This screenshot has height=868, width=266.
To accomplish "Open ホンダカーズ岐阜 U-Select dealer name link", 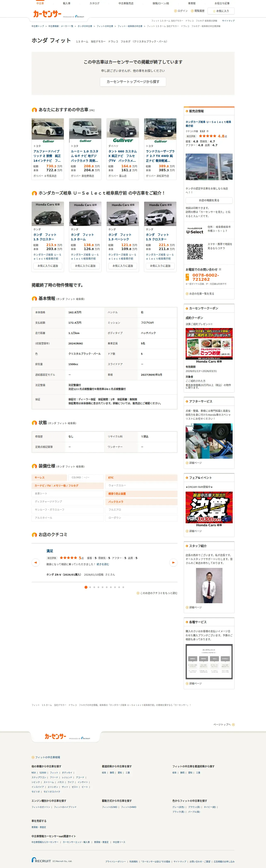I will (x=208, y=124).
